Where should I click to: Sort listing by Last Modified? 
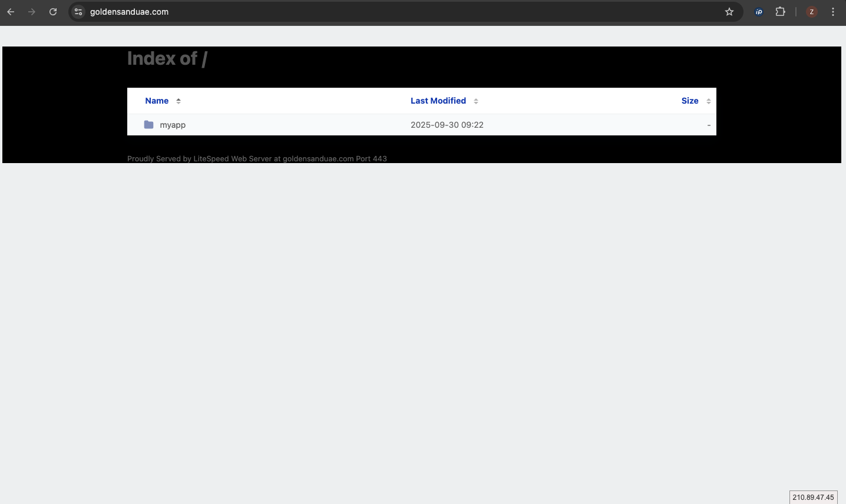tap(438, 101)
